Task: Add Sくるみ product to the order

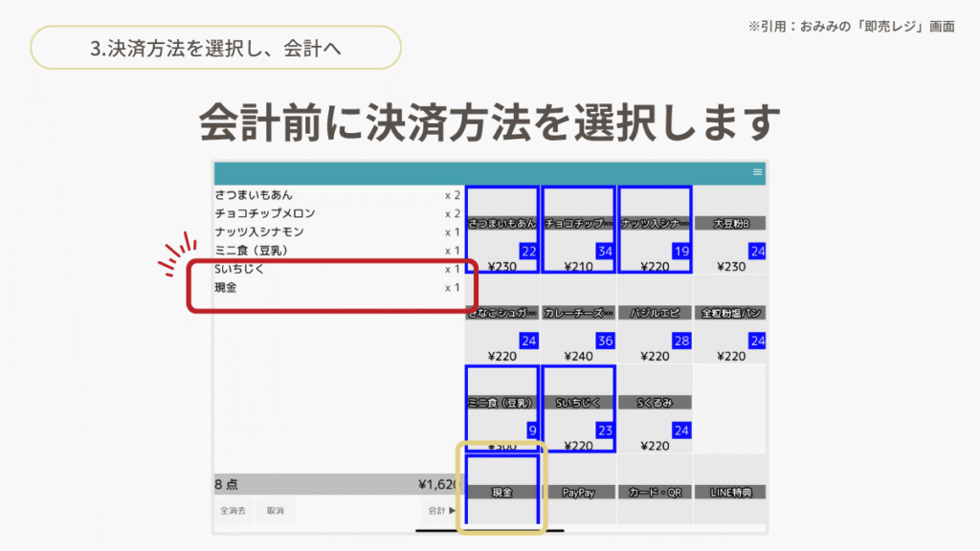Action: tap(655, 408)
